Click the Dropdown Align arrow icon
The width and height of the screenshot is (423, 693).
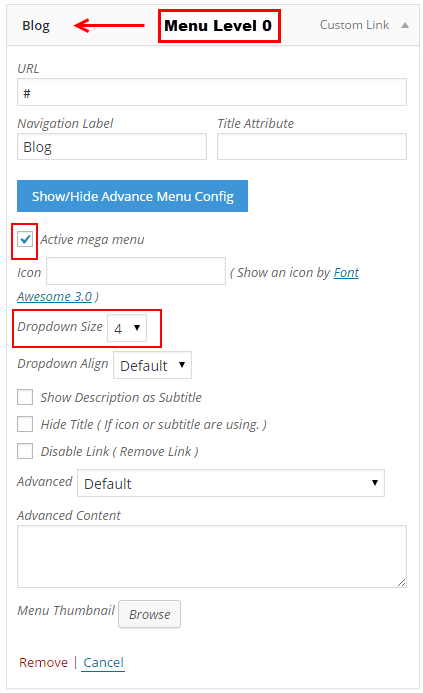182,365
